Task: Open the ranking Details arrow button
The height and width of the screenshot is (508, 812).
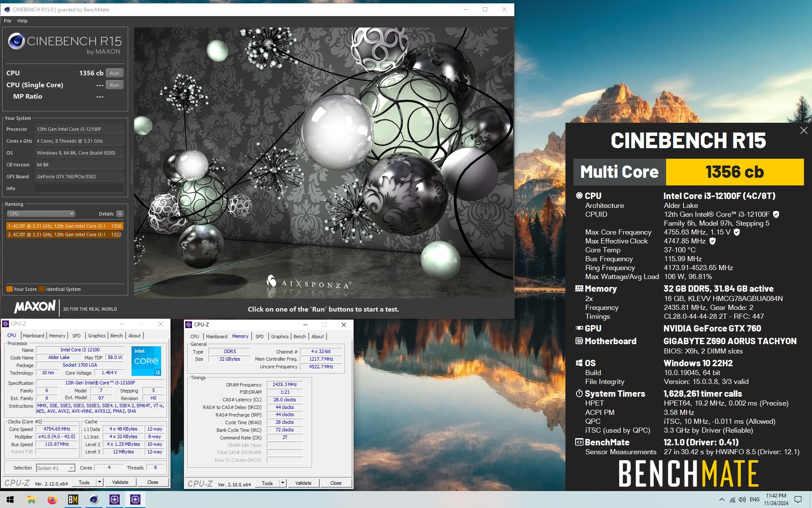Action: [120, 214]
